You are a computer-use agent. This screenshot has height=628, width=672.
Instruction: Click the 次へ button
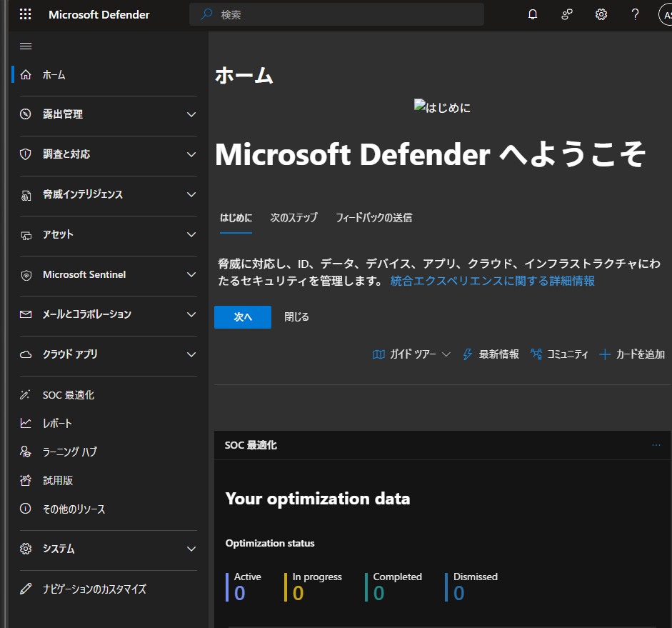(x=242, y=317)
